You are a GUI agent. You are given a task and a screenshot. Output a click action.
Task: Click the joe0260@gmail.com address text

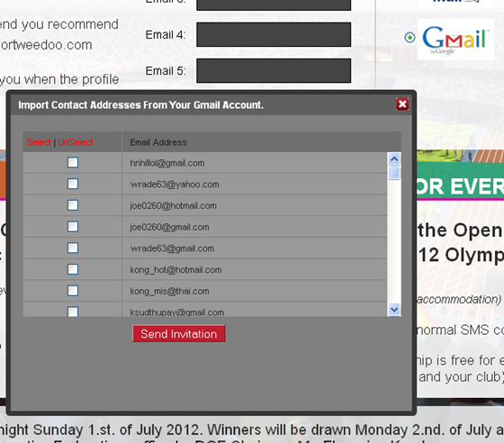[169, 227]
